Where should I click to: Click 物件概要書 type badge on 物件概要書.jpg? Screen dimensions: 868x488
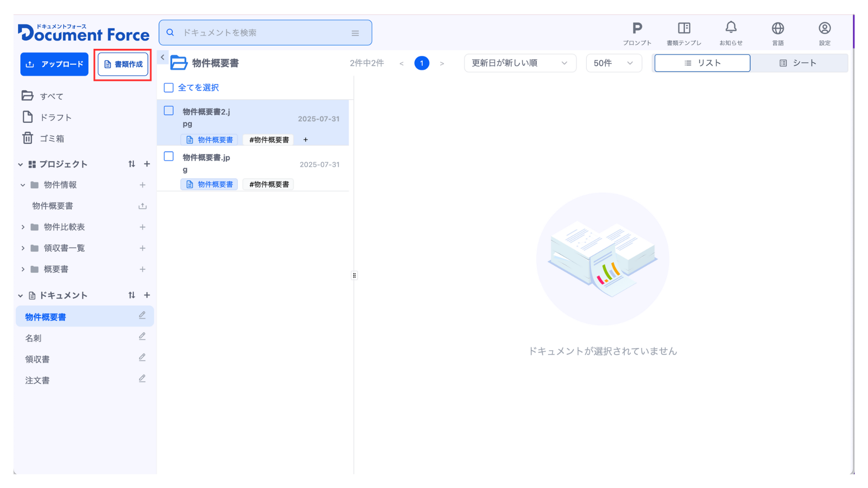click(x=209, y=184)
